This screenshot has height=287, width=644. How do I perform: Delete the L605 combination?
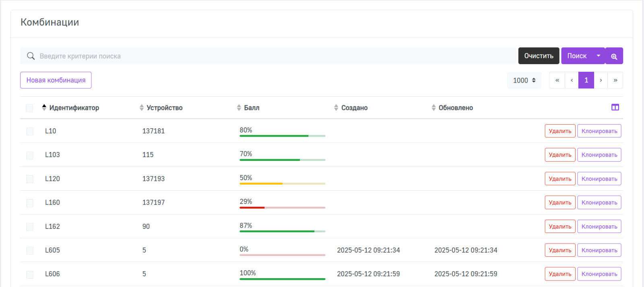(x=560, y=250)
